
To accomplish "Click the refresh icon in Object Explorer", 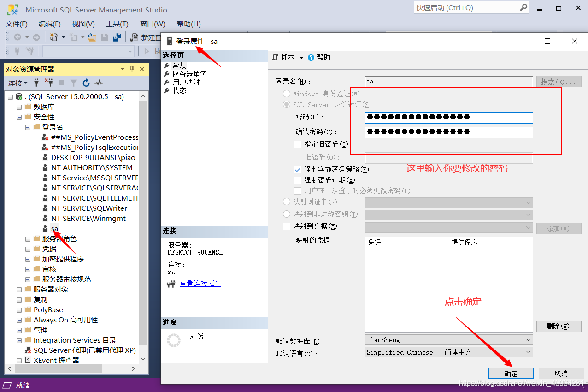I will tap(86, 83).
